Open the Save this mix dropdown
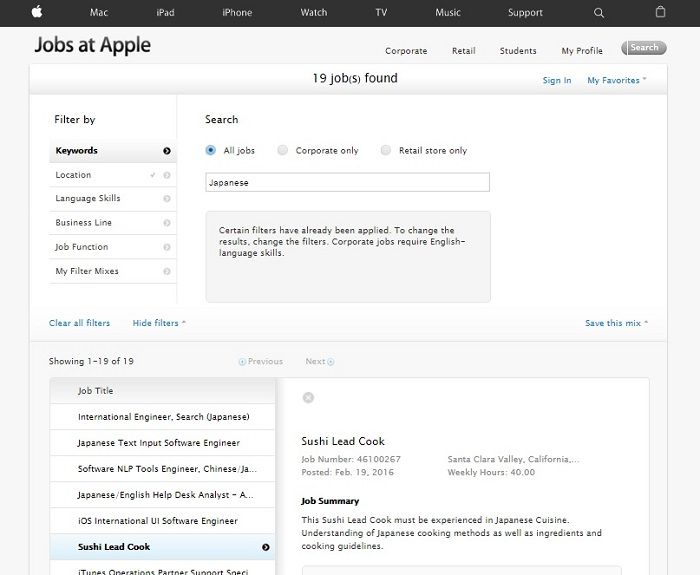 [616, 323]
